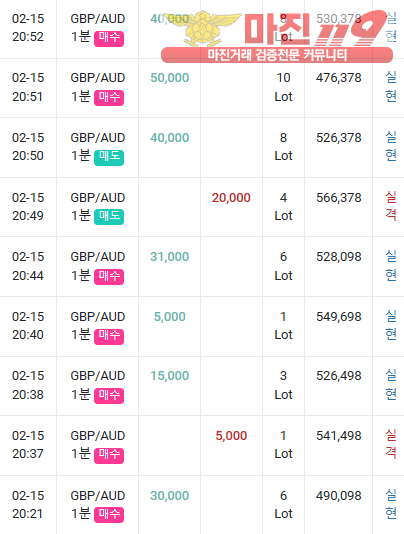Click the 매수 badge in the 20:40 row
This screenshot has width=404, height=534.
click(x=109, y=336)
